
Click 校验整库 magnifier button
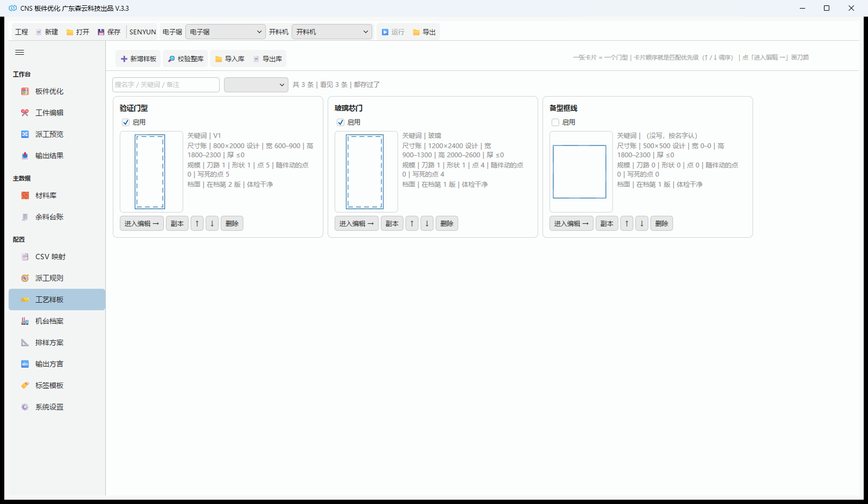tap(185, 59)
